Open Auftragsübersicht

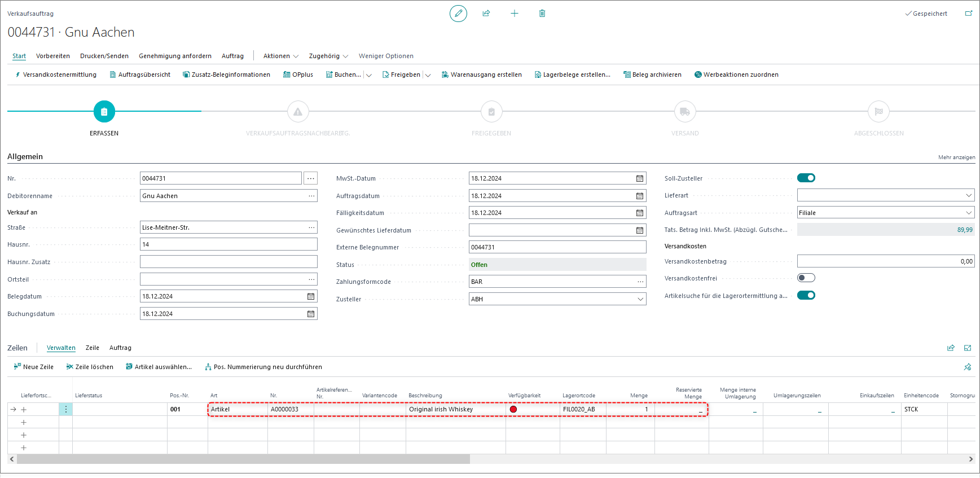tap(140, 74)
